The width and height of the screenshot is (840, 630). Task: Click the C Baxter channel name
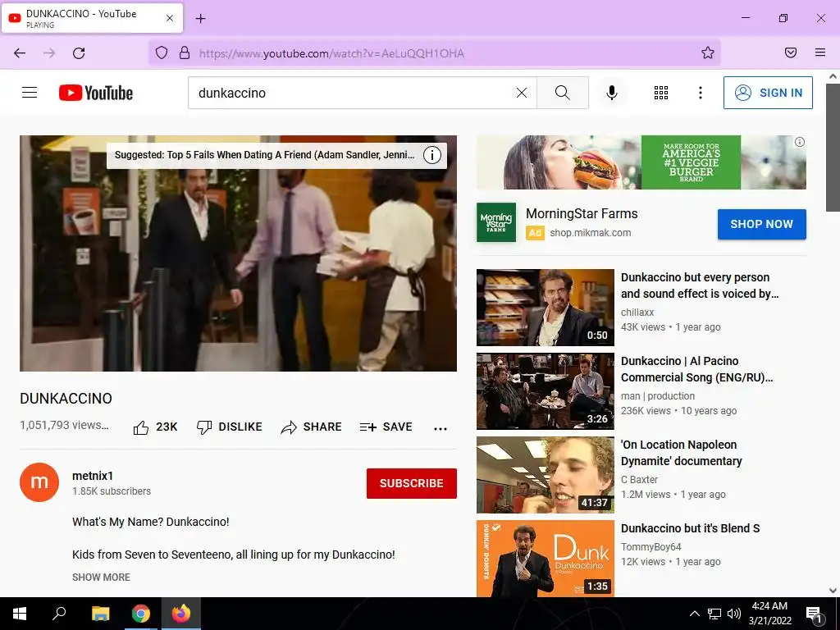(639, 479)
